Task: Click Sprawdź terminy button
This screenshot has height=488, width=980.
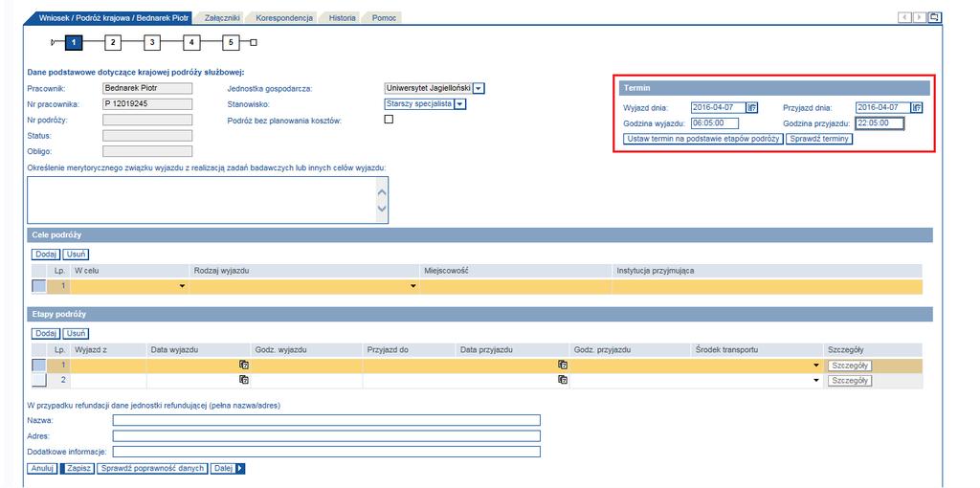Action: (819, 139)
